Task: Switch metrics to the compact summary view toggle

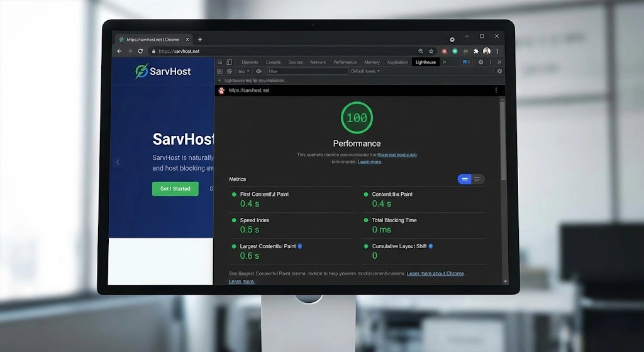Action: coord(465,179)
